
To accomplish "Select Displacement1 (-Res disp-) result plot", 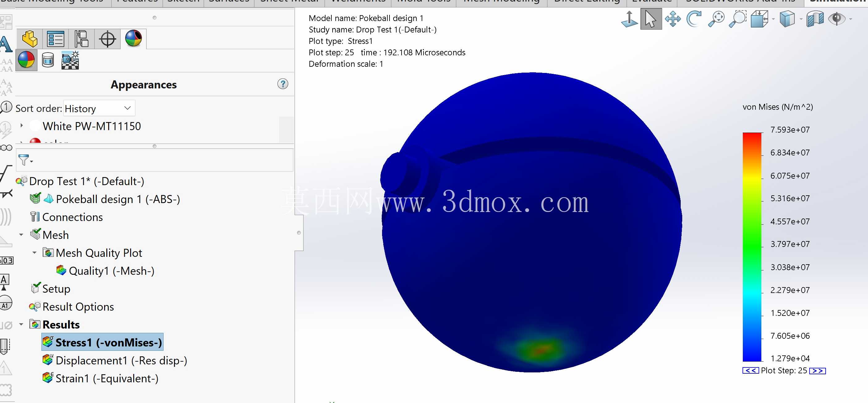I will [x=121, y=361].
